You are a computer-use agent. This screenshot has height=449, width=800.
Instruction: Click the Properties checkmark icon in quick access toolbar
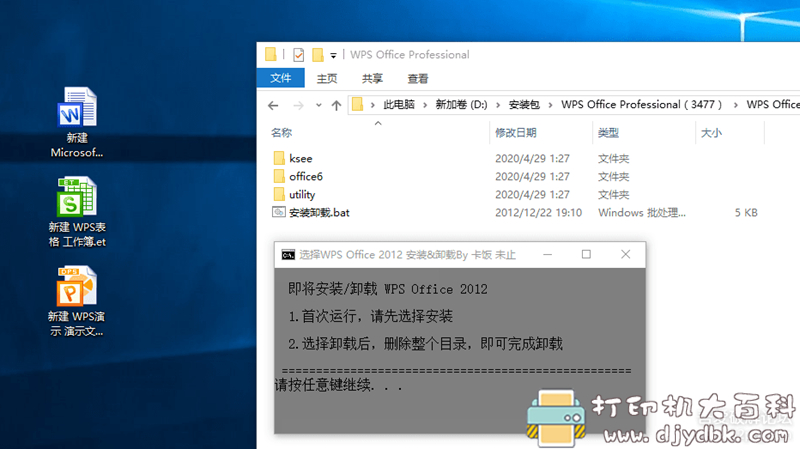pyautogui.click(x=298, y=55)
